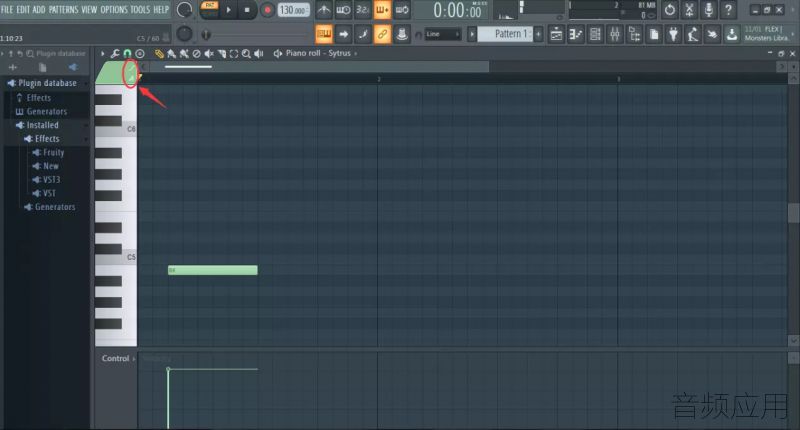Open the Control lane selector arrow

click(x=134, y=359)
